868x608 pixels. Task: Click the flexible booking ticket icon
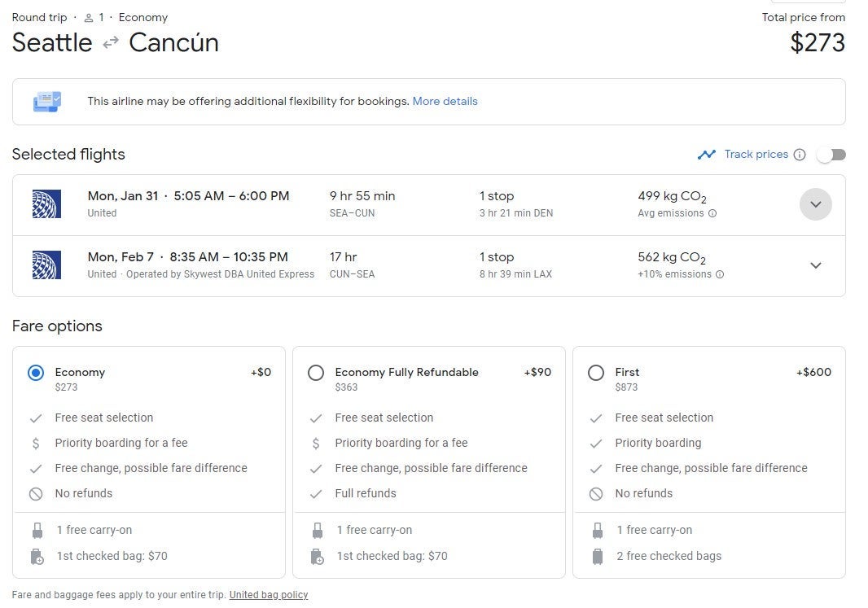(47, 102)
